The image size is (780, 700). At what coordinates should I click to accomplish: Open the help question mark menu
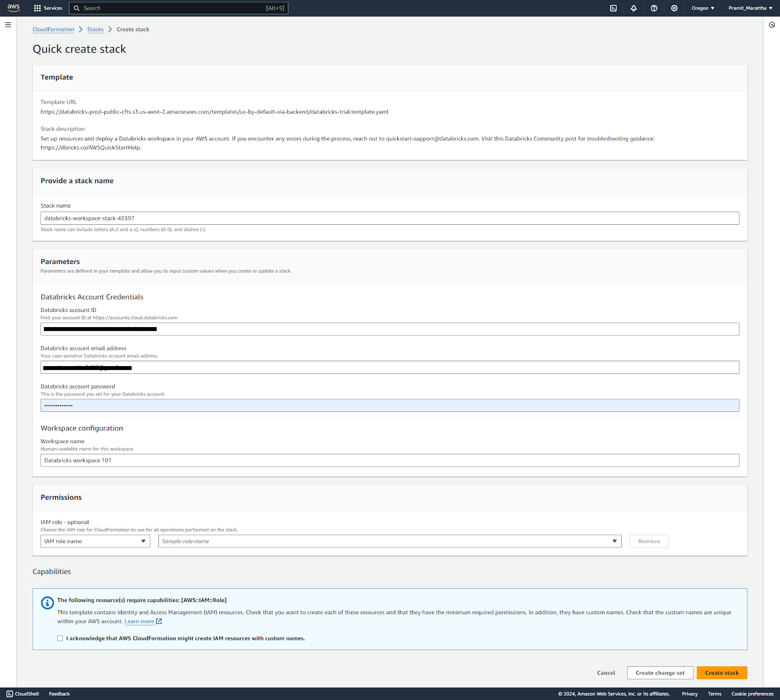tap(654, 8)
